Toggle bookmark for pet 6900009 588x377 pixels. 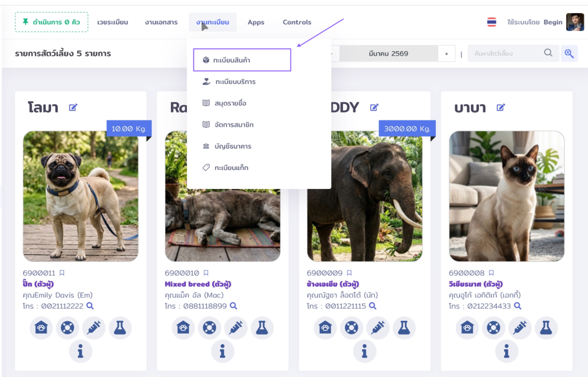pyautogui.click(x=349, y=273)
